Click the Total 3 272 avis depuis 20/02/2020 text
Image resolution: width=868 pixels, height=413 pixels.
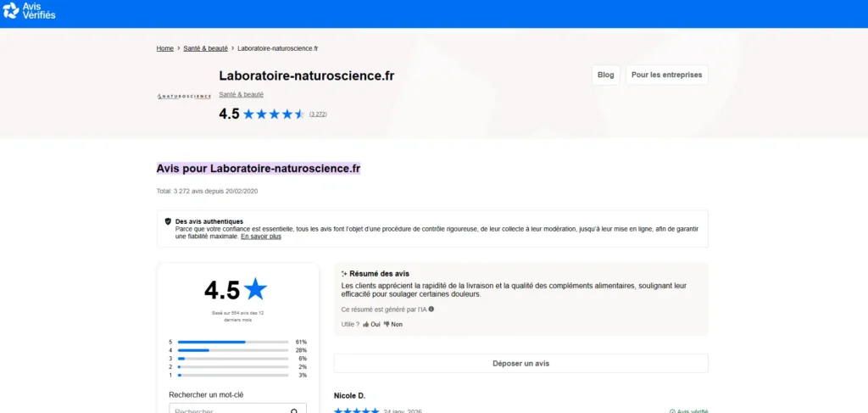207,192
